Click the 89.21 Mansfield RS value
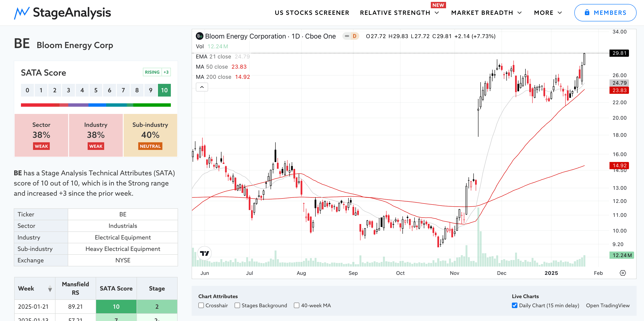The image size is (644, 321). (x=76, y=307)
